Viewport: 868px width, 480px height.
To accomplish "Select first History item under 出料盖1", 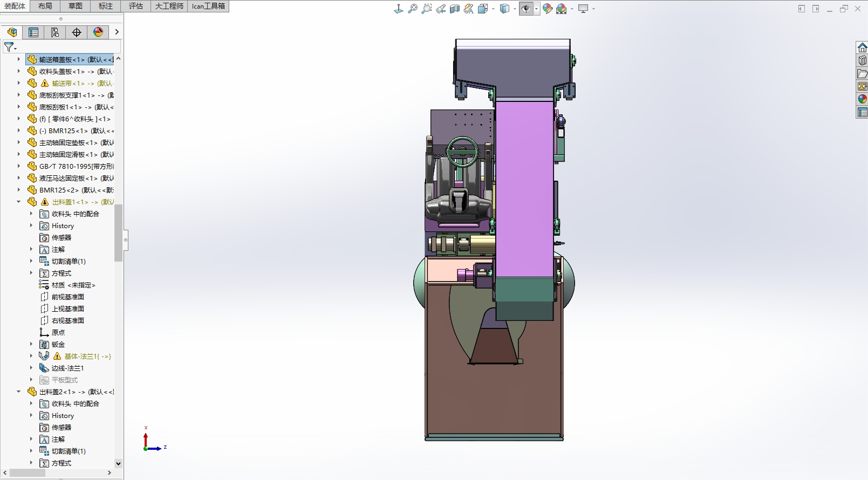I will (x=57, y=225).
